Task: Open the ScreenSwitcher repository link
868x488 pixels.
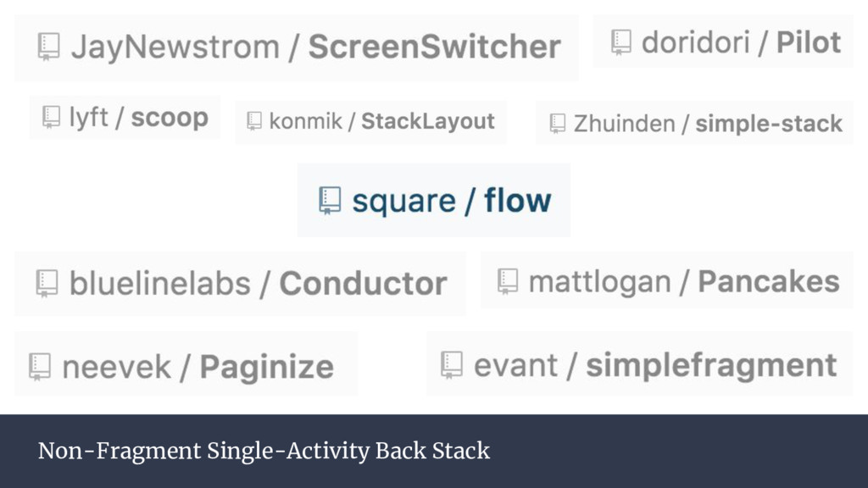Action: pyautogui.click(x=435, y=47)
